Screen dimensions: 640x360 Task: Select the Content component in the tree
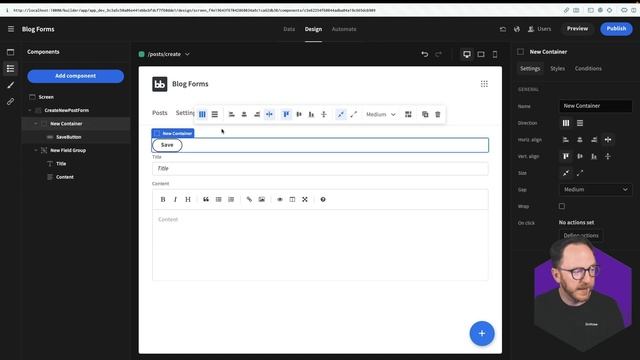(x=64, y=177)
